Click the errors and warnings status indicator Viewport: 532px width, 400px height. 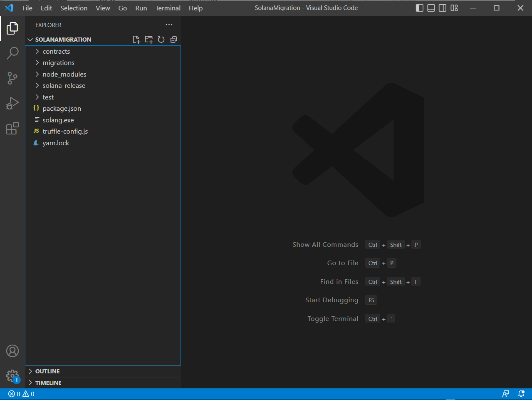pyautogui.click(x=21, y=394)
